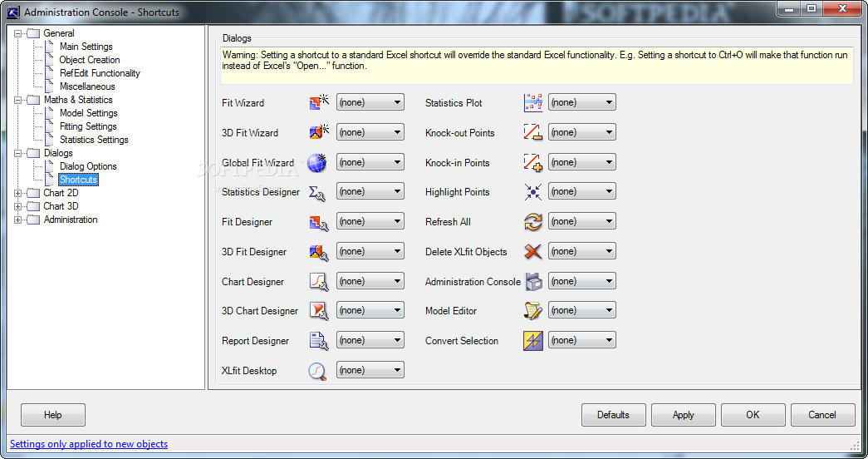Click the title bar application icon
This screenshot has width=868, height=459.
pos(12,12)
